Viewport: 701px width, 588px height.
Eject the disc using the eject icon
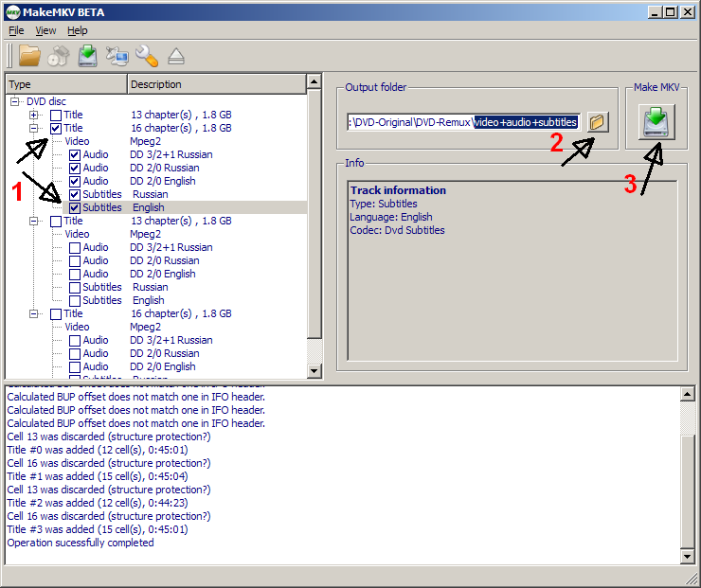(x=176, y=57)
